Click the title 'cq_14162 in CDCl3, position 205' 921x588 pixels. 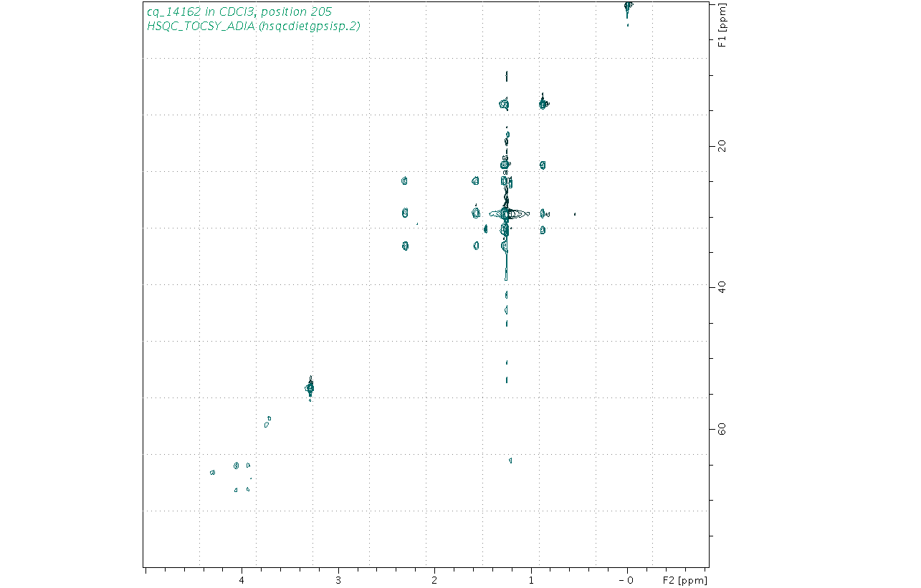click(x=239, y=12)
